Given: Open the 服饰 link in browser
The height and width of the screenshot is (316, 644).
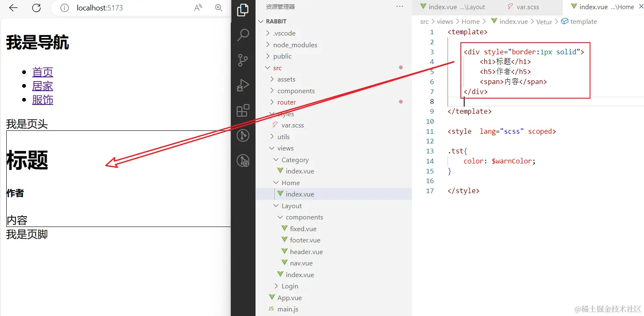Looking at the screenshot, I should tap(43, 99).
